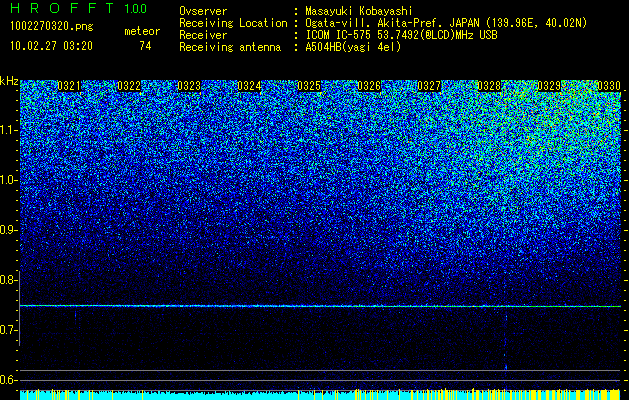Click the 1.1 kHz axis label
Screen dimensions: 629x400
click(x=8, y=130)
